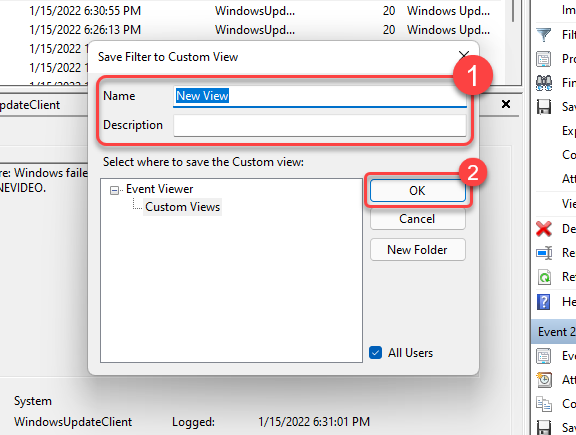Screen dimensions: 576x435
Task: Click the Properties icon below the filter
Action: [x=544, y=59]
